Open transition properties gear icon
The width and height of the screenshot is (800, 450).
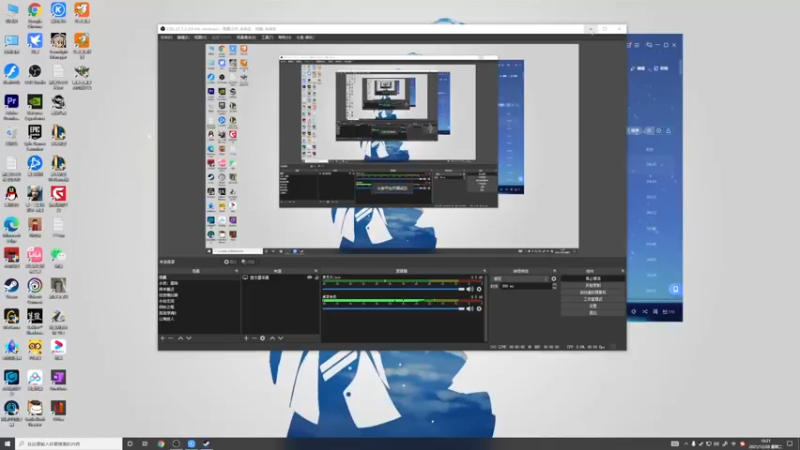[554, 279]
